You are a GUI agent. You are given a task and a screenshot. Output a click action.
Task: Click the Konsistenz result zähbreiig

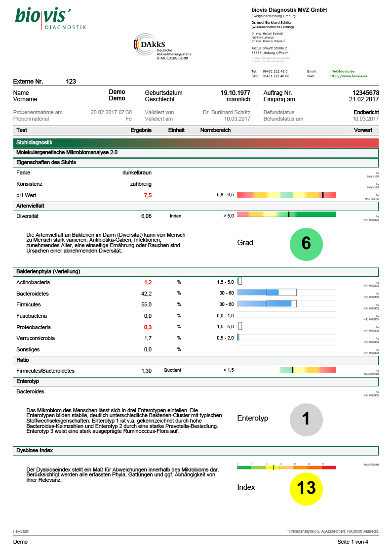[x=141, y=184]
